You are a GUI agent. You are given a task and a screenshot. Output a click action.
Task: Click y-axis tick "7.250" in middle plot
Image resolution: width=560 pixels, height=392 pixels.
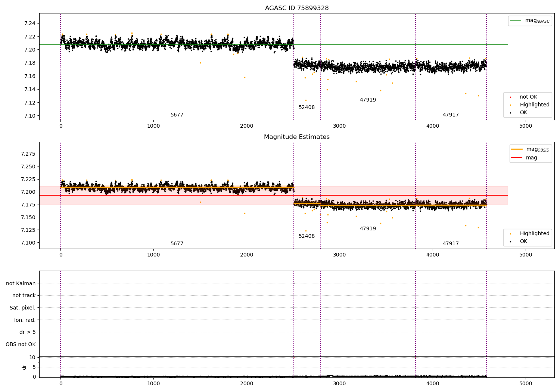pos(28,167)
